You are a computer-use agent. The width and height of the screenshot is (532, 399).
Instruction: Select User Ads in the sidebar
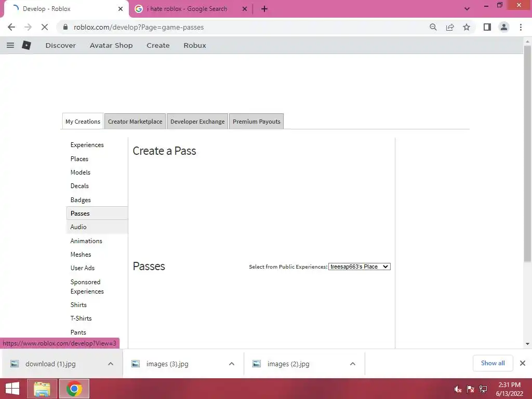point(83,268)
